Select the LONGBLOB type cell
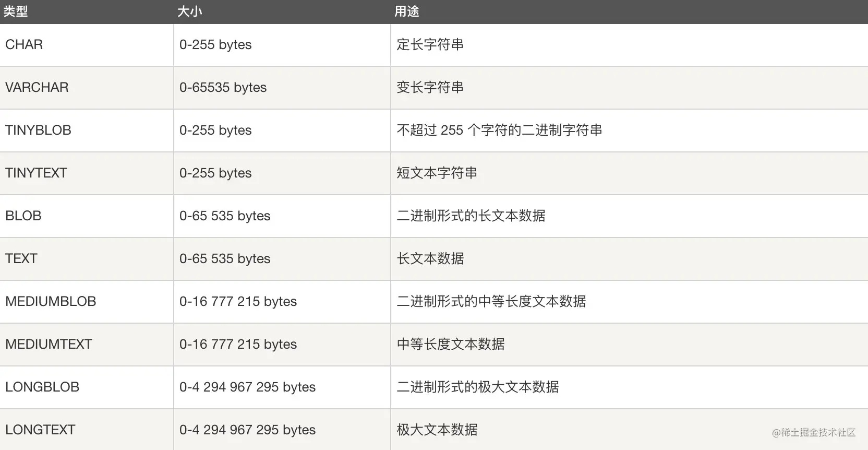Screen dimensions: 868x450 coord(42,387)
